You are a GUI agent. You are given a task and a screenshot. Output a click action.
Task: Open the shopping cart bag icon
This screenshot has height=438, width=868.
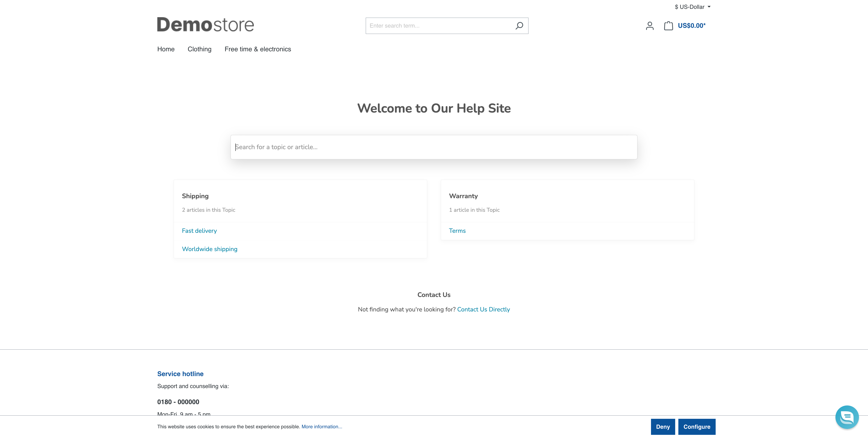(668, 26)
